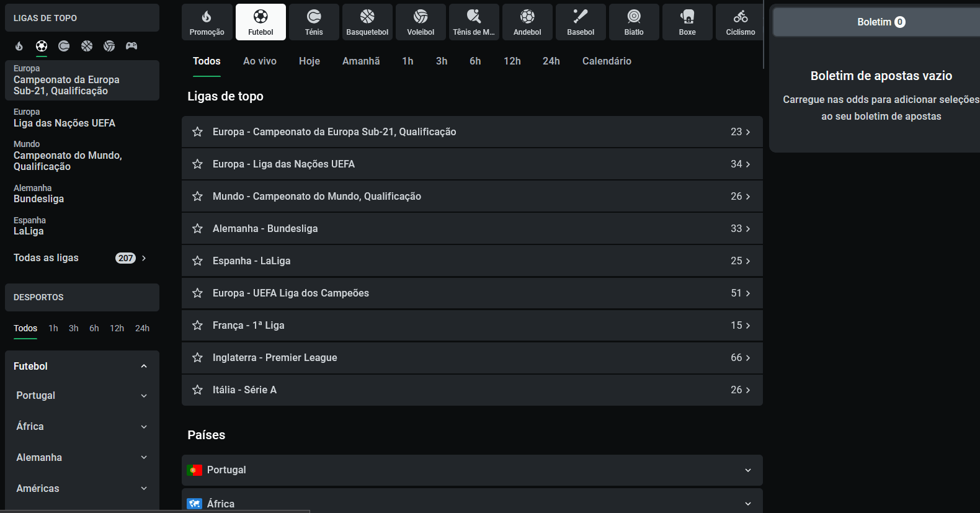The width and height of the screenshot is (980, 513).
Task: Star the Inglaterra - Premier League row
Action: click(198, 358)
